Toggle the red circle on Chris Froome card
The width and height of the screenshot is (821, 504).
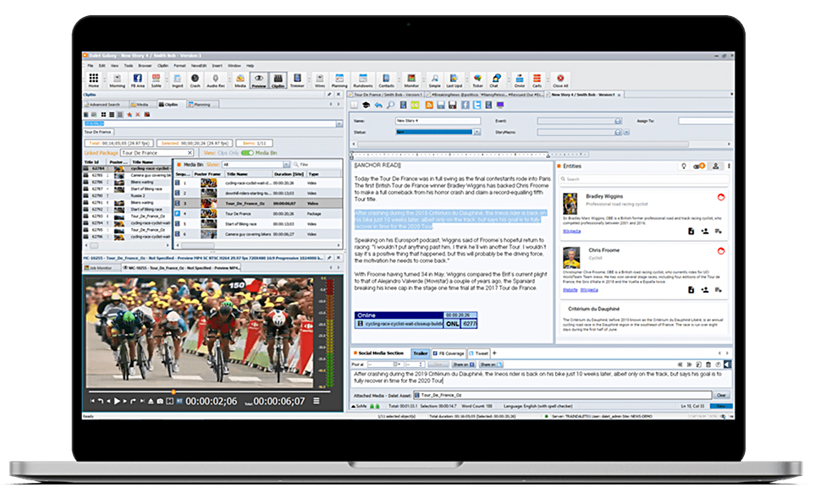[x=720, y=251]
